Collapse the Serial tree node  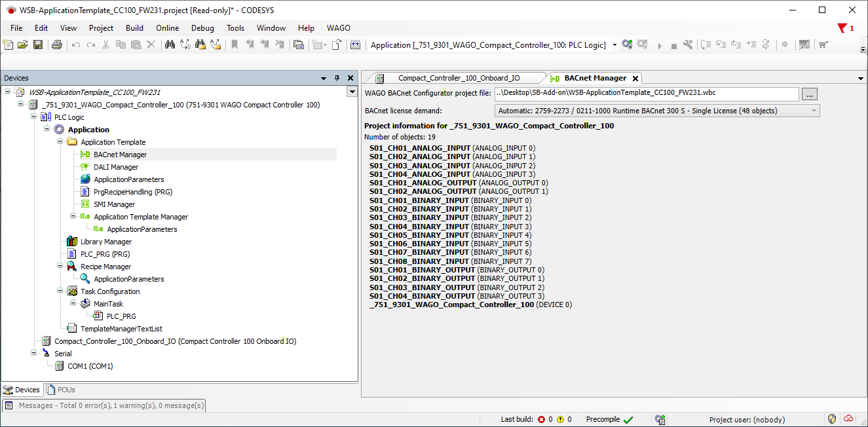click(x=34, y=354)
